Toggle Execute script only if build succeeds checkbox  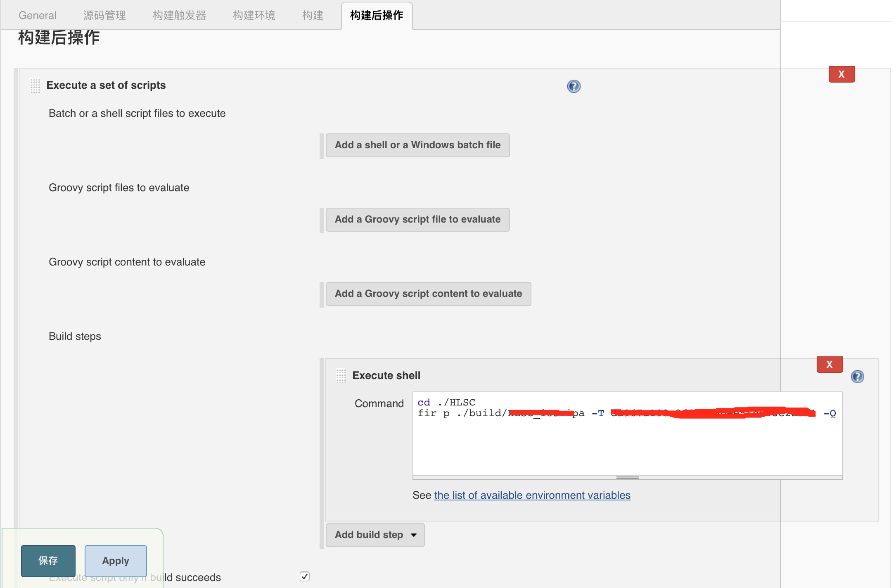(305, 576)
